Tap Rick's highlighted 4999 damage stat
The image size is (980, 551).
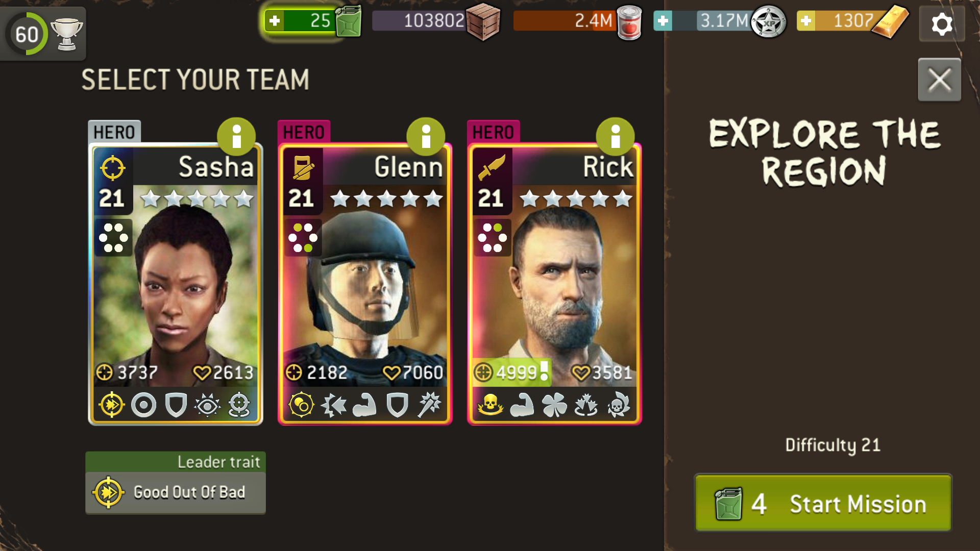coord(511,372)
